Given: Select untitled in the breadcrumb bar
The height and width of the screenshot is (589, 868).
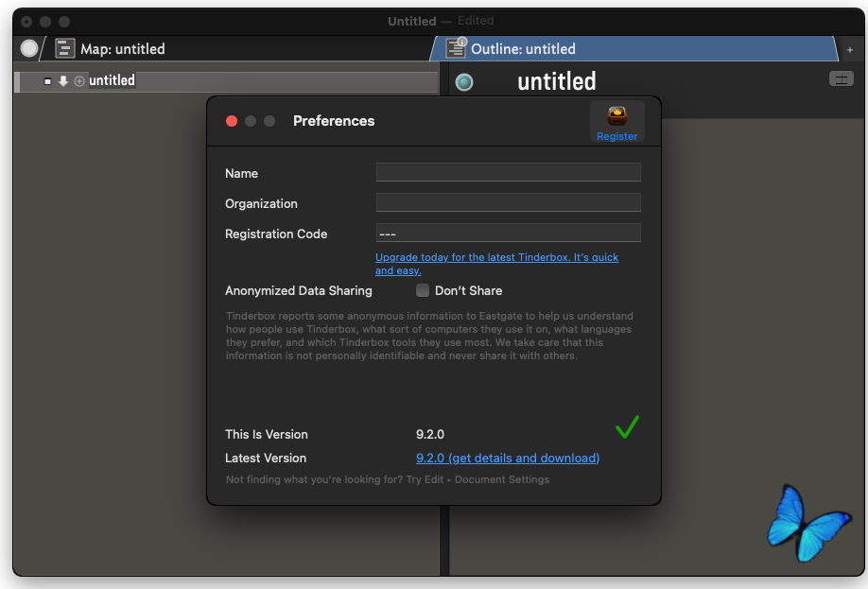Looking at the screenshot, I should tap(112, 80).
